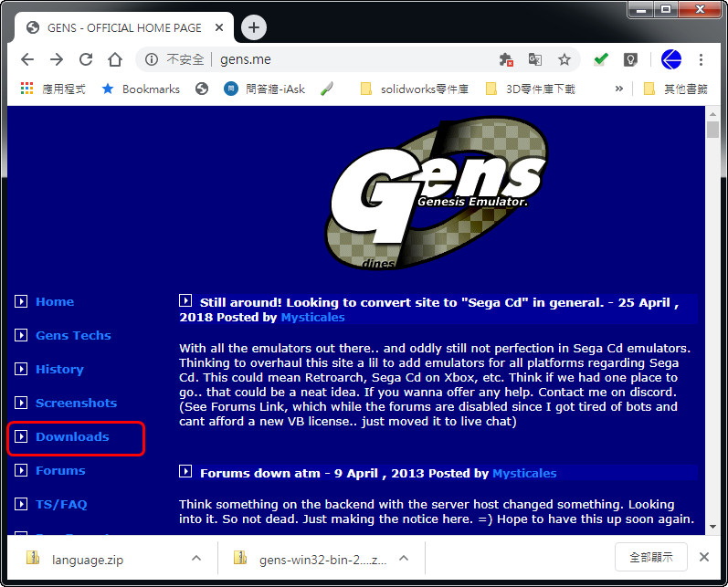Open the blue profile avatar
The height and width of the screenshot is (587, 728).
pos(671,59)
